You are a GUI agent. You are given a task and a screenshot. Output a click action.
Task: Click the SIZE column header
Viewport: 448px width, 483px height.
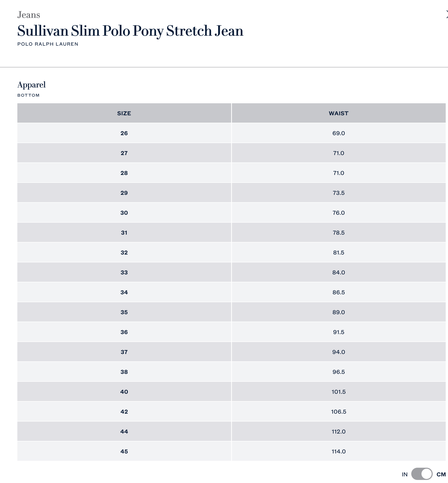click(x=124, y=113)
